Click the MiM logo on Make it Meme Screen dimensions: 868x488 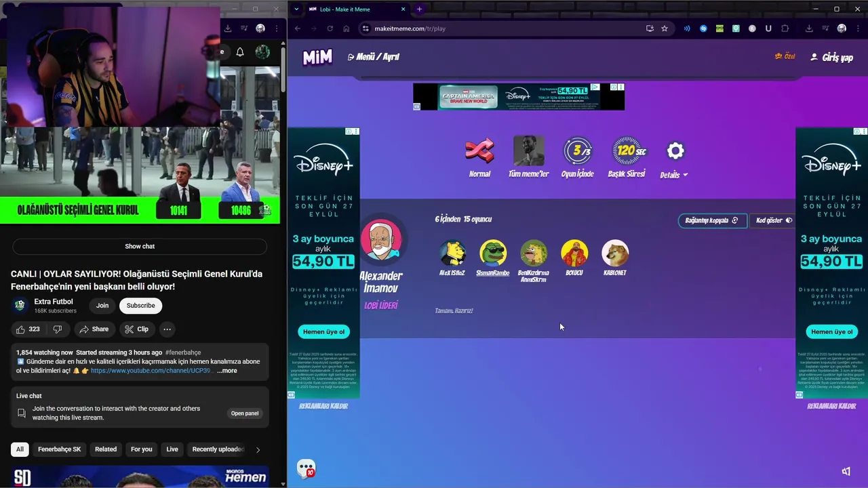317,58
